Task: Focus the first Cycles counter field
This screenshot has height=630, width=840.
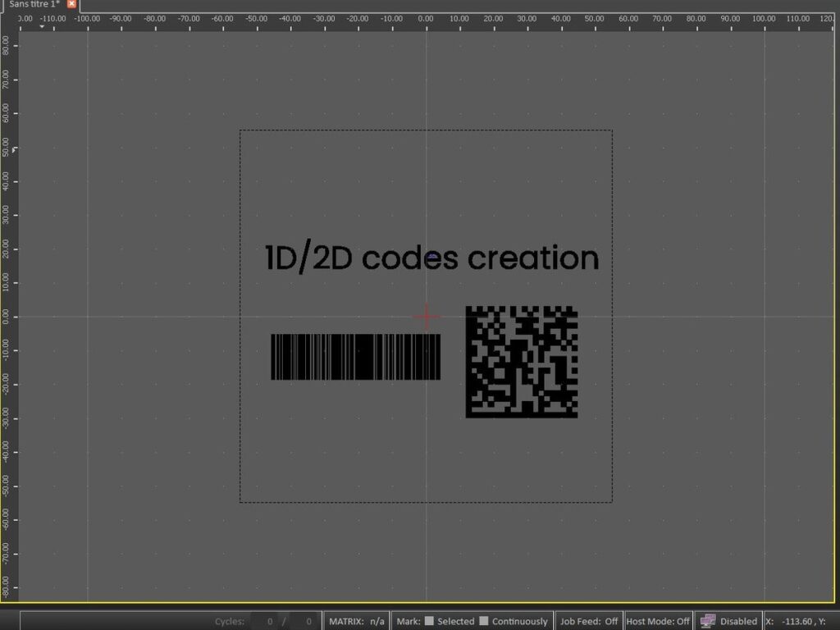Action: pos(264,622)
